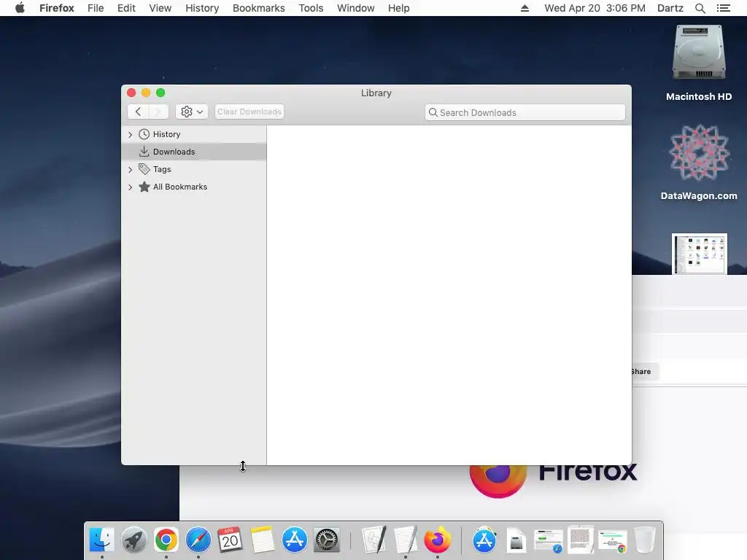The width and height of the screenshot is (747, 560).
Task: Restore minimized Safari window from Dock
Action: coord(549,541)
